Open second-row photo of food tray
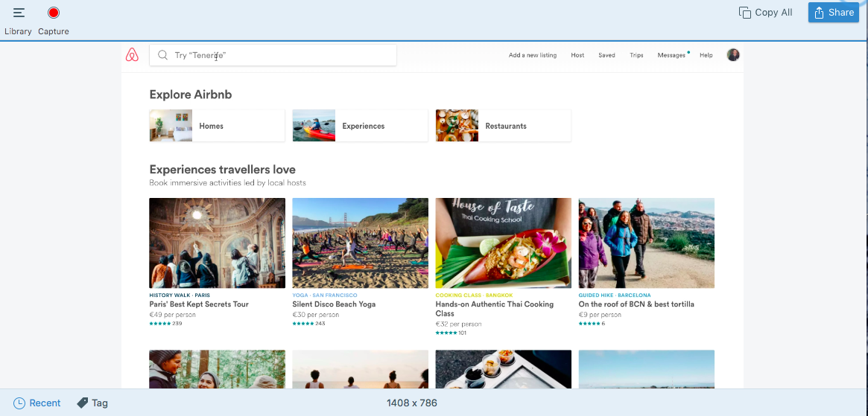Screen dimensions: 868x416 [503, 369]
